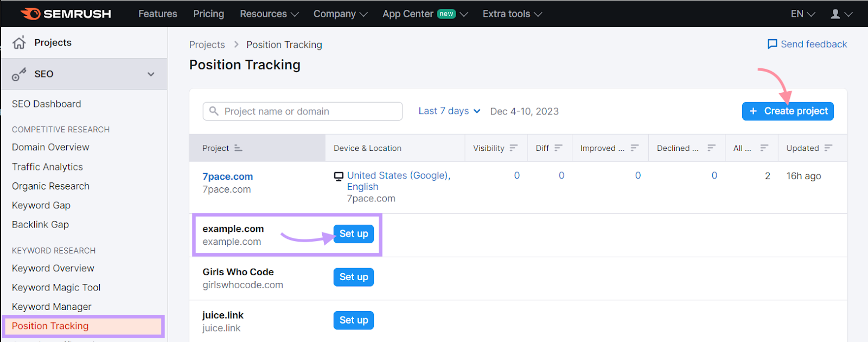Click the Declined value 0 for 7pace.com

click(714, 175)
